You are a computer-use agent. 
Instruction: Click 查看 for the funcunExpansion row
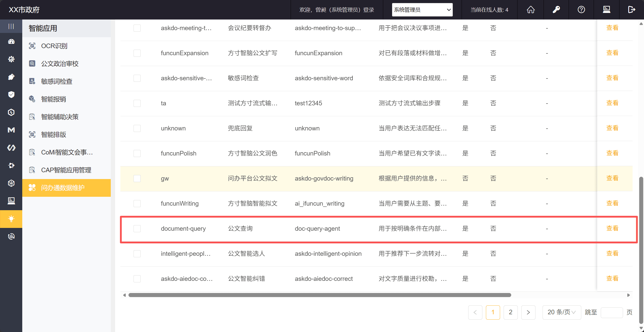click(x=612, y=53)
